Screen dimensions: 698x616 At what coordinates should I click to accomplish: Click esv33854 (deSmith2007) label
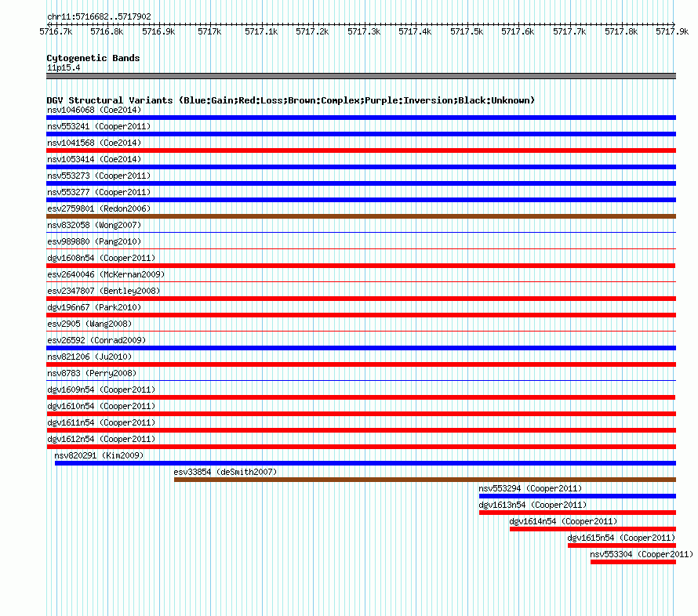[x=225, y=472]
